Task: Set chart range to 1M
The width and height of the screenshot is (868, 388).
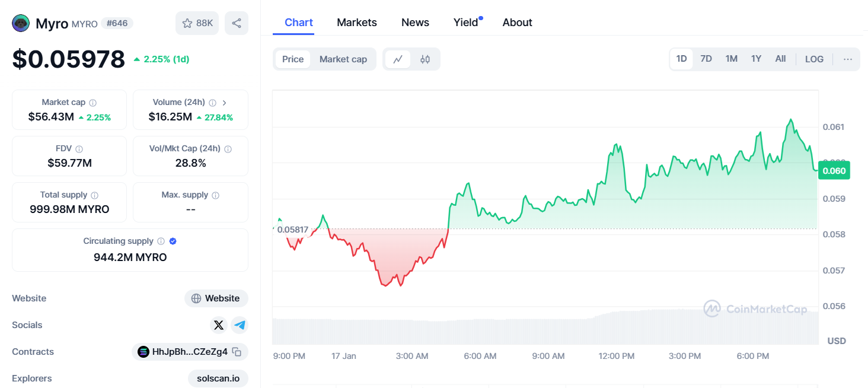Action: (x=732, y=59)
